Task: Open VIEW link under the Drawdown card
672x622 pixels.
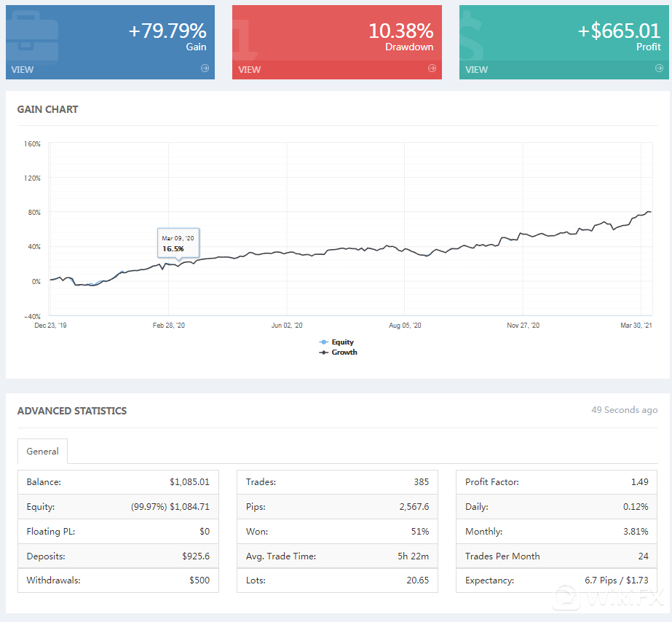Action: coord(249,70)
